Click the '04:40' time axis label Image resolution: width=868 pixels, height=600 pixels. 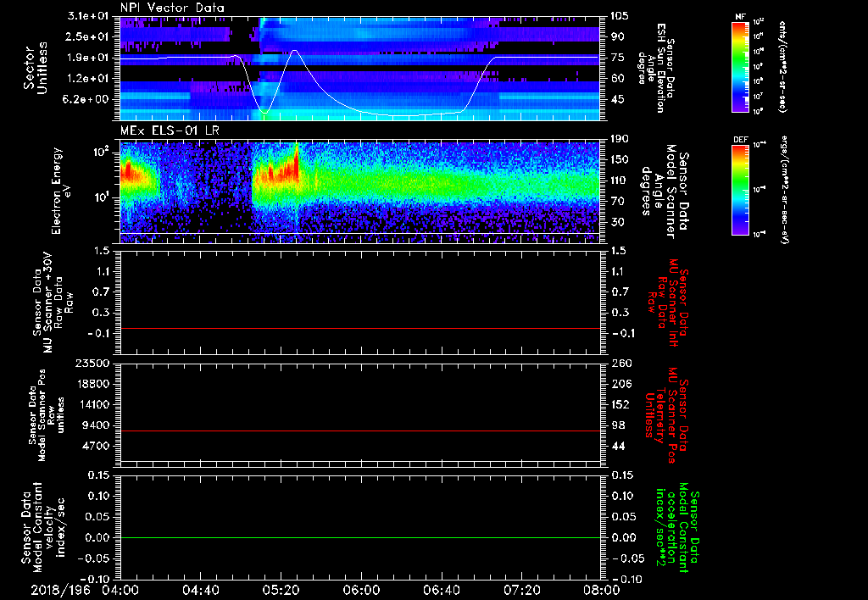tap(200, 590)
